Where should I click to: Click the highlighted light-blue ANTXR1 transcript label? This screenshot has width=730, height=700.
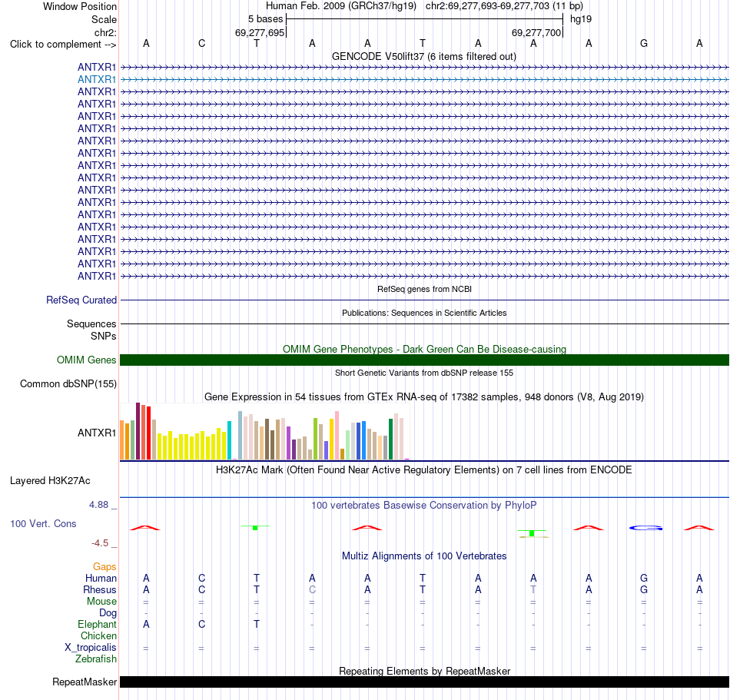(96, 80)
